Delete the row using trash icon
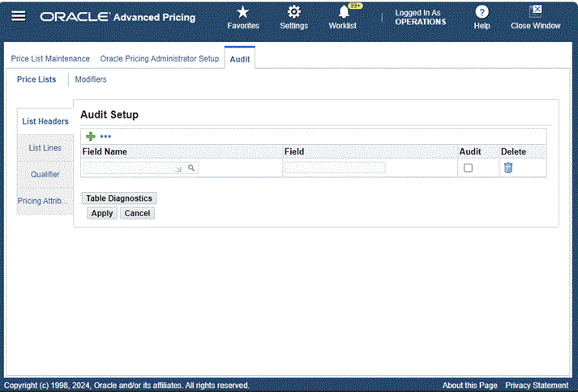Viewport: 578px width, 392px height. click(x=508, y=168)
